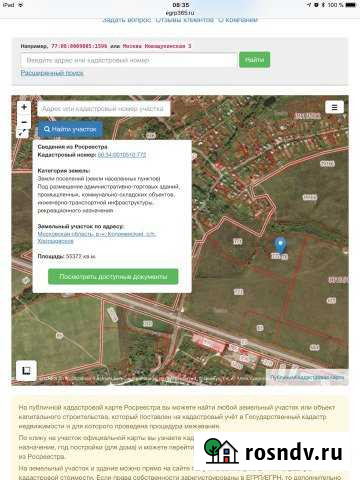Click the Публичная кадастровая карта attribution link
The height and width of the screenshot is (480, 360).
coord(307,377)
